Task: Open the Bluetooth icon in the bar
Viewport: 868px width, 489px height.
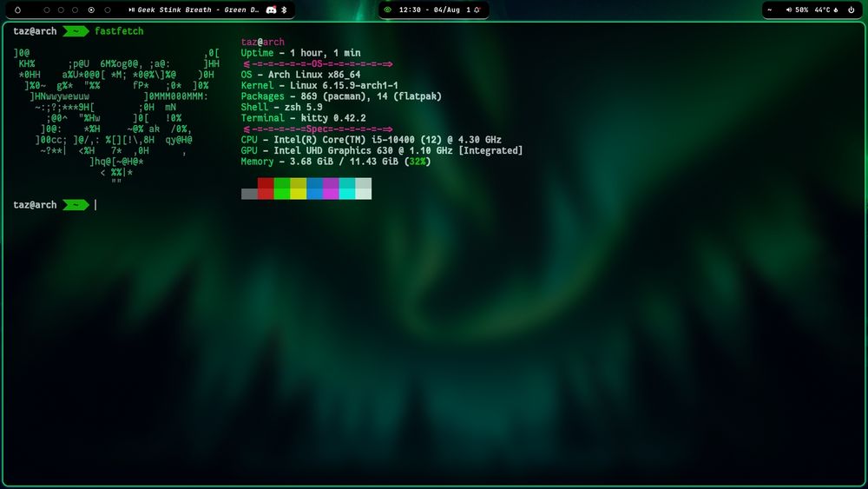Action: coord(284,10)
